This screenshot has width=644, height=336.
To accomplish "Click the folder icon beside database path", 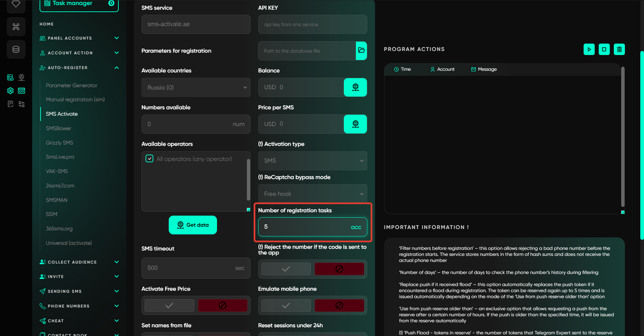I will tap(361, 51).
